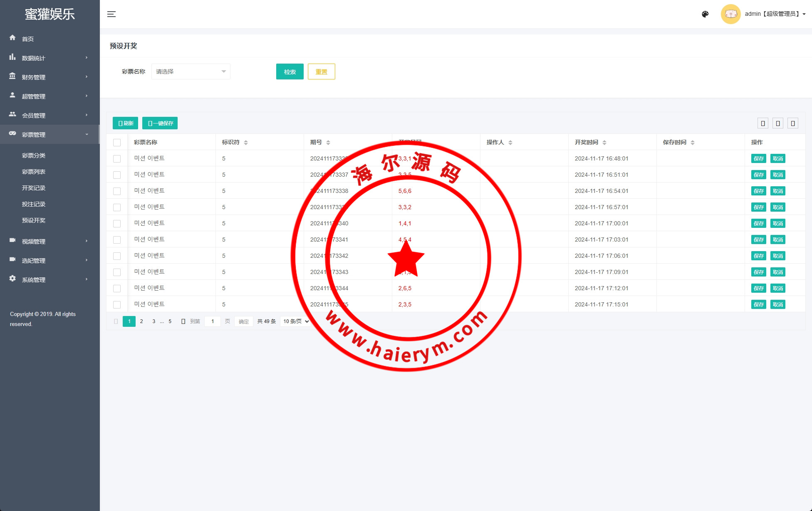Screen dimensions: 812x511
Task: Open the 彩票名称 请选择 dropdown
Action: pos(191,72)
